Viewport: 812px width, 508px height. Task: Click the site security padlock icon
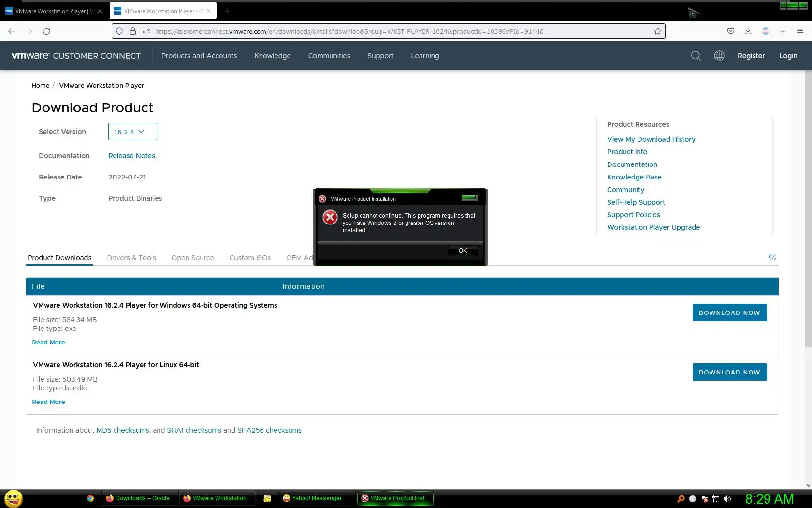coord(133,31)
